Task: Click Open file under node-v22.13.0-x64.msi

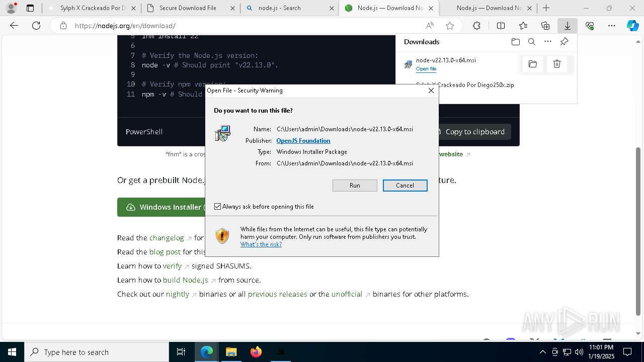Action: pyautogui.click(x=426, y=69)
